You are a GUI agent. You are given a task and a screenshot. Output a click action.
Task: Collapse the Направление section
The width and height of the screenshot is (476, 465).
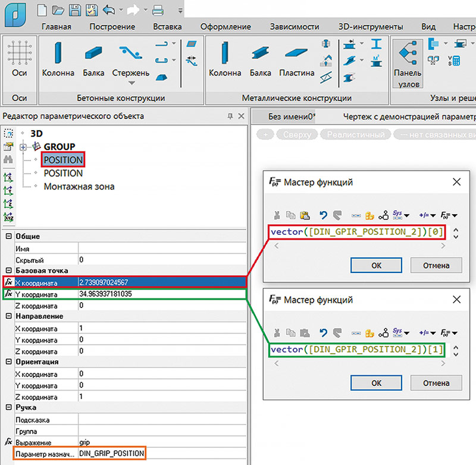[x=9, y=316]
